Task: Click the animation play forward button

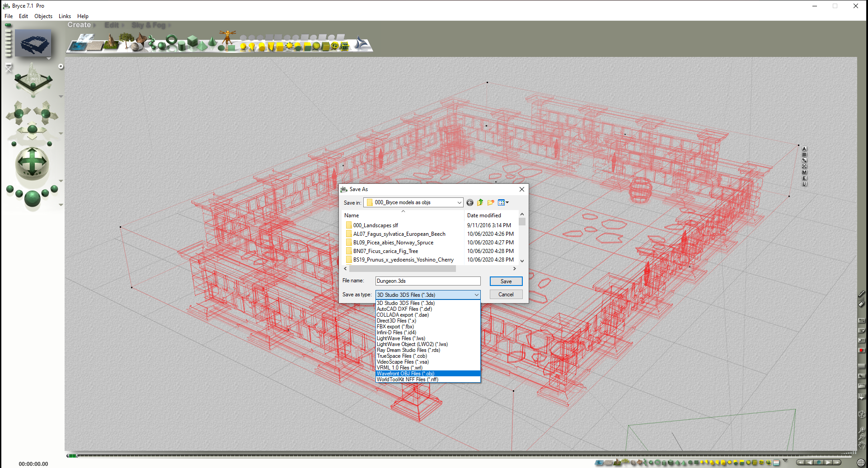Action: (828, 462)
